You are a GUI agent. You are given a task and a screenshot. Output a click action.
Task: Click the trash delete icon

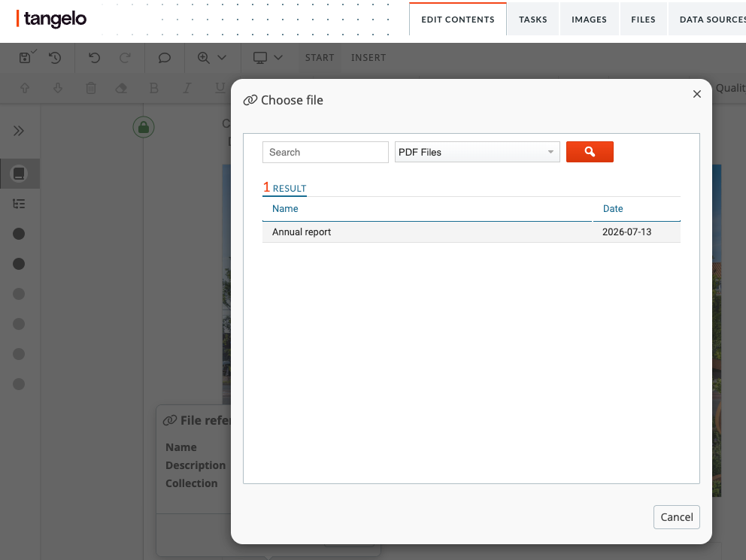tap(91, 88)
